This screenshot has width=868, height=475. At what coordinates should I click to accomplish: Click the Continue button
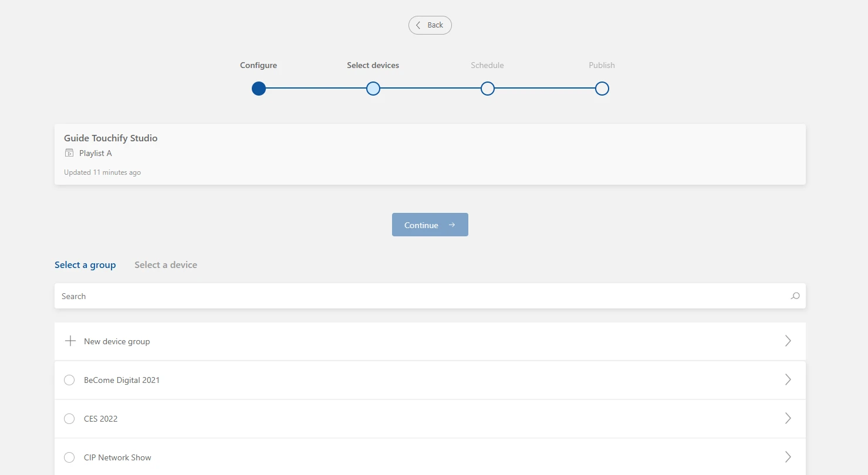click(x=430, y=225)
